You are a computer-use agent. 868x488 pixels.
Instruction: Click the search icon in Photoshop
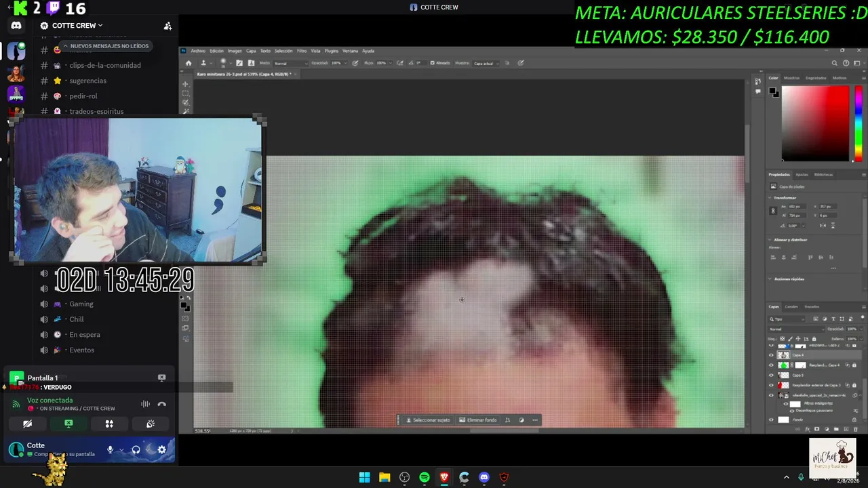pos(835,63)
